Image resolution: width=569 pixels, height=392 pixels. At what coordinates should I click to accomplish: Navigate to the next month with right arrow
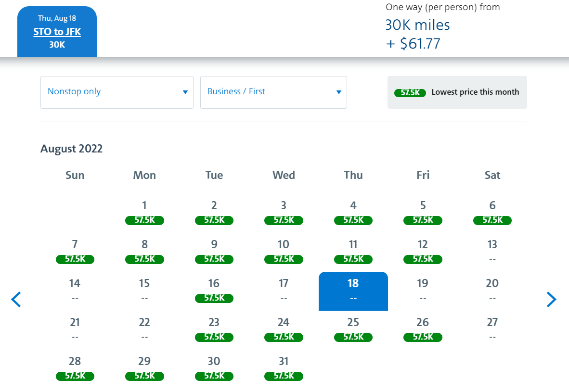coord(552,299)
